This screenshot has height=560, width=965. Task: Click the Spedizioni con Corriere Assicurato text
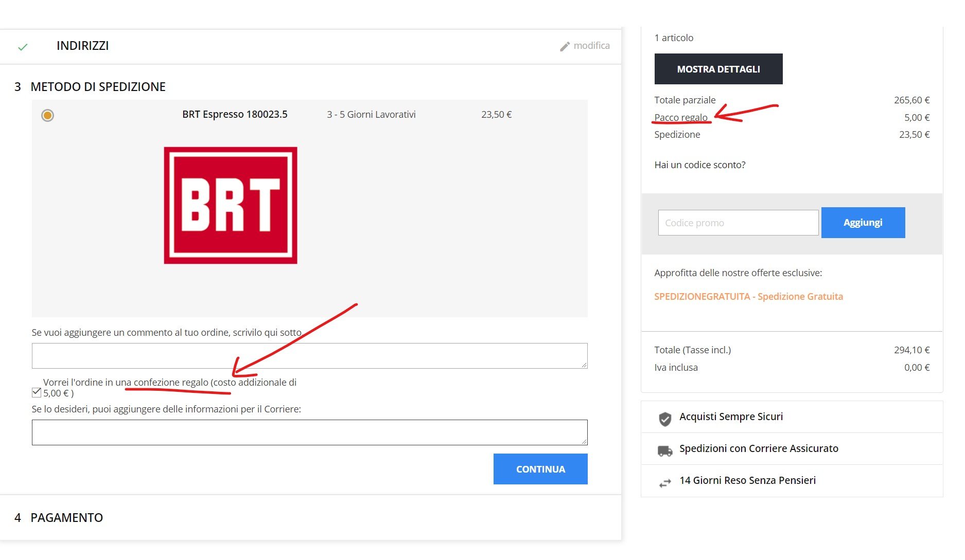[759, 448]
